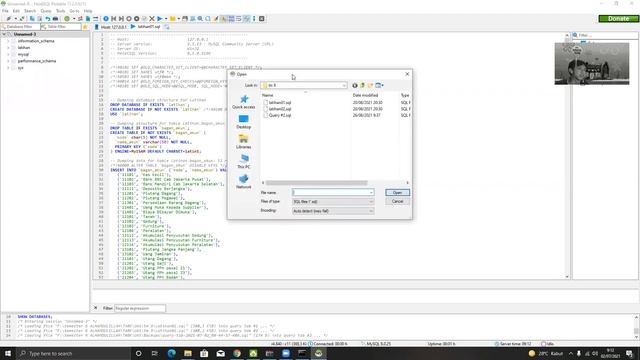
Task: Switch to the Host 127.0.0.1 tab
Action: (x=111, y=27)
